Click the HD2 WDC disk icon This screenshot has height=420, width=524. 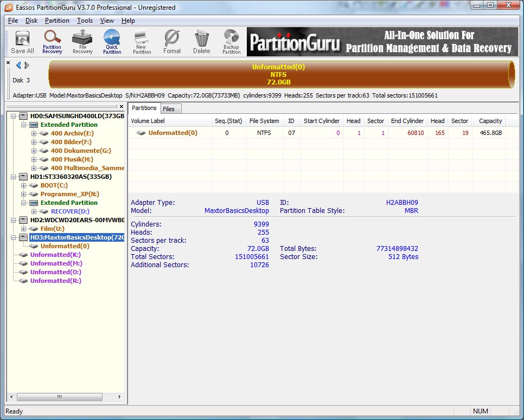23,220
